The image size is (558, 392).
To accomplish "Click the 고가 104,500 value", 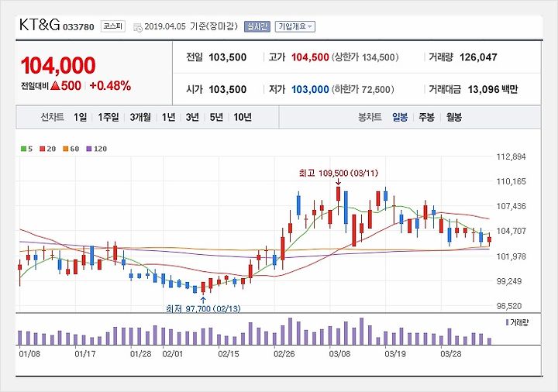I will (310, 57).
